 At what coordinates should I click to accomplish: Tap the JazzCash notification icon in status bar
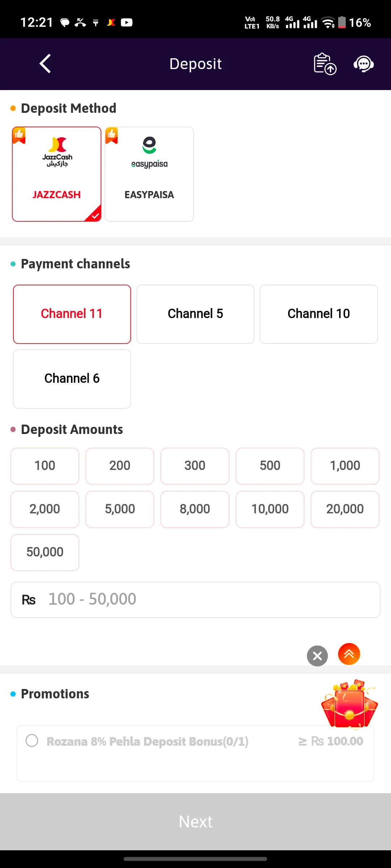[x=111, y=23]
